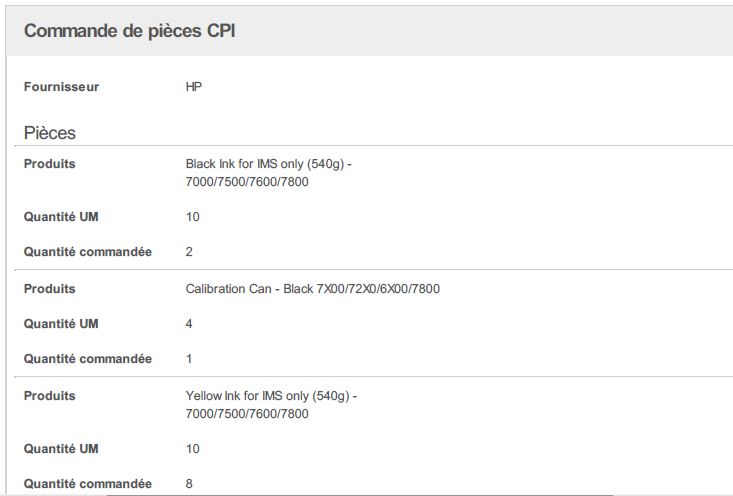Click Quantité UM value 4
733x496 pixels.
pos(190,324)
